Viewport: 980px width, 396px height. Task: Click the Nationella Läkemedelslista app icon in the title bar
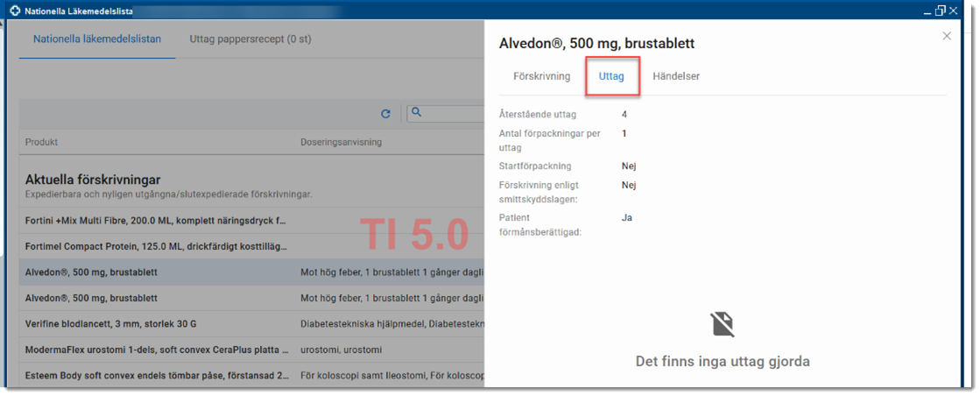click(x=16, y=11)
